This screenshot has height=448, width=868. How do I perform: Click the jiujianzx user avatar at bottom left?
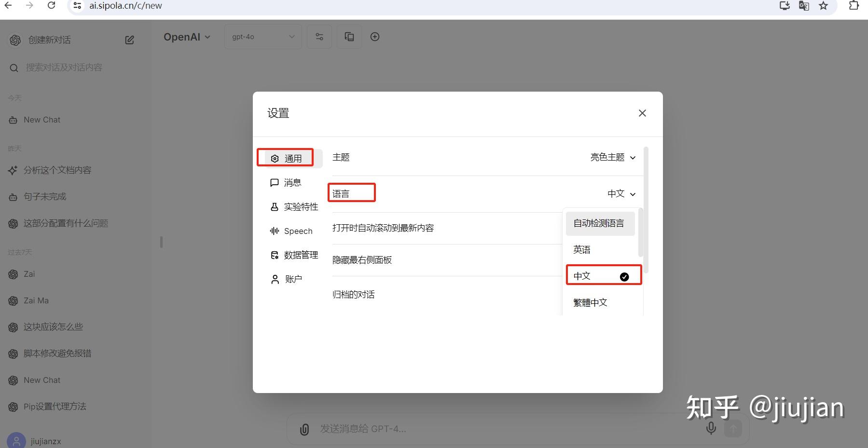(x=16, y=440)
